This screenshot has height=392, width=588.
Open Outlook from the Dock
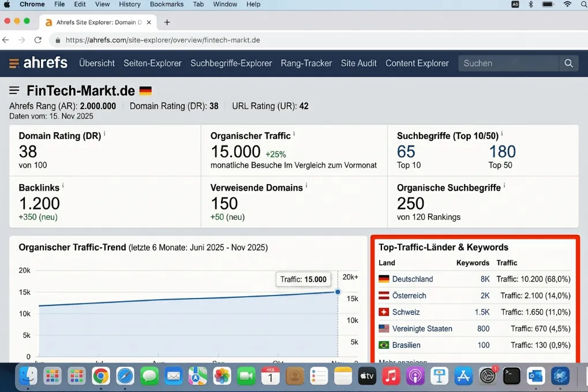[536, 376]
